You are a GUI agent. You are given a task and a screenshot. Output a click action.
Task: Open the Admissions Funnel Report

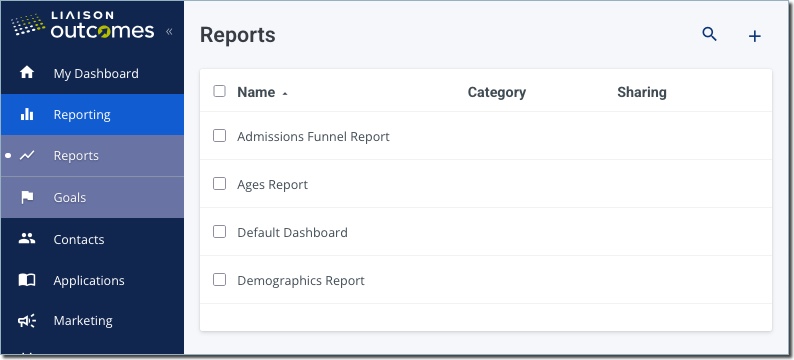point(313,136)
